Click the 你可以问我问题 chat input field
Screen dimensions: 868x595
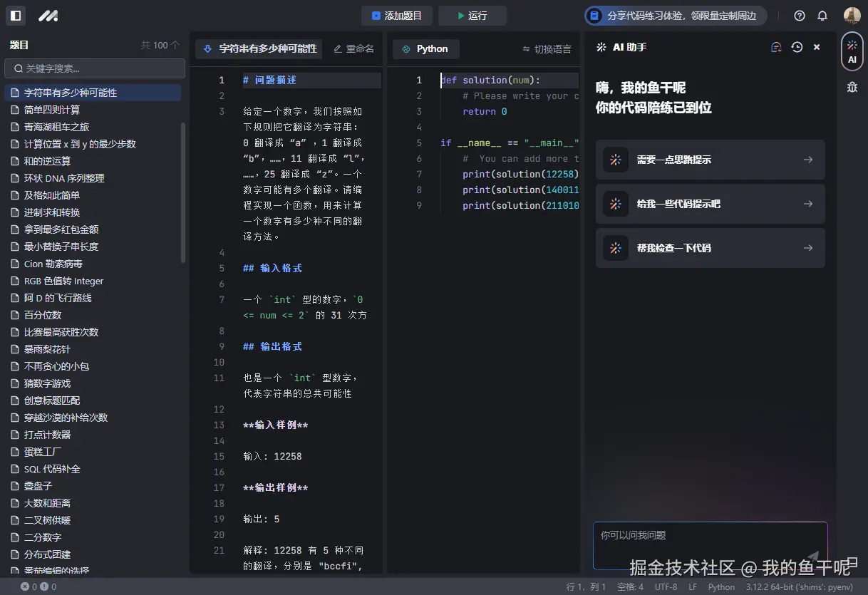(710, 545)
